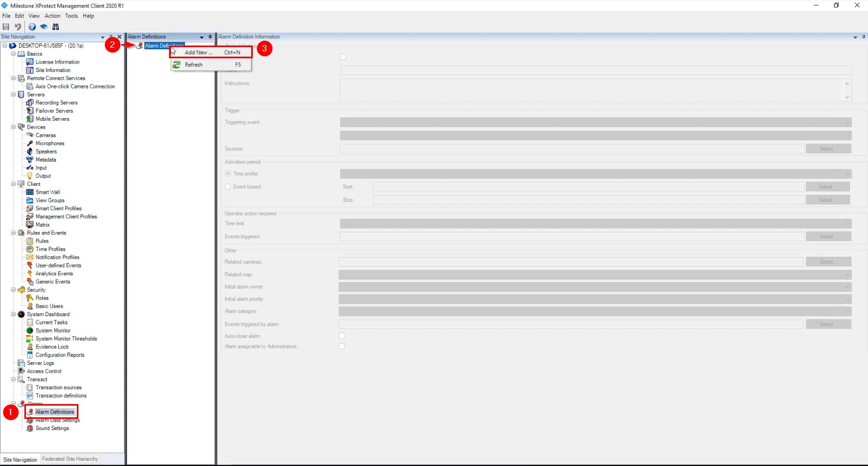Viewport: 868px width, 466px height.
Task: Open the Action menu
Action: coord(52,16)
